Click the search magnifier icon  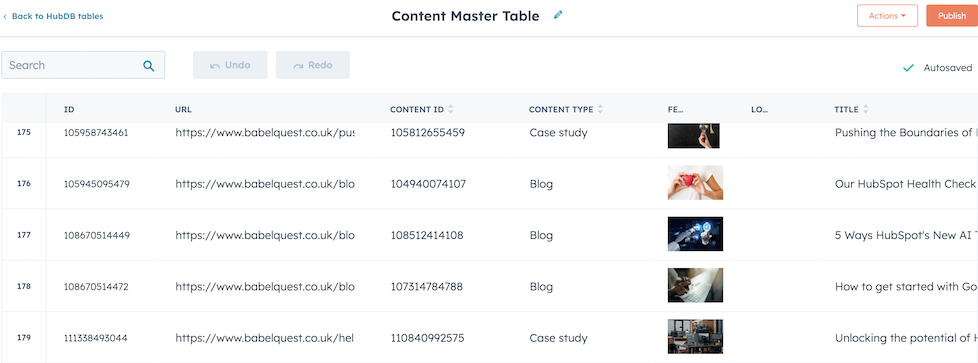coord(148,65)
